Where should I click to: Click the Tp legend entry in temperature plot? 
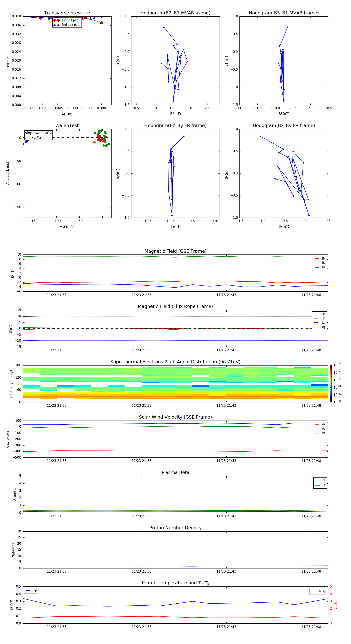coord(31,591)
